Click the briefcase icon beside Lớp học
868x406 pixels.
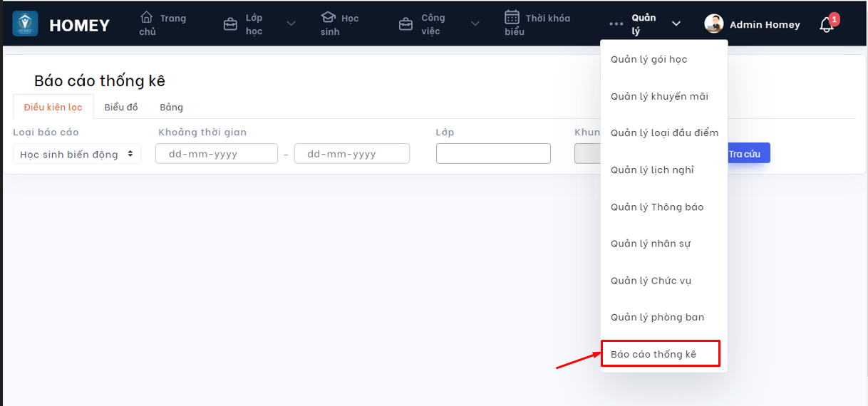click(230, 24)
